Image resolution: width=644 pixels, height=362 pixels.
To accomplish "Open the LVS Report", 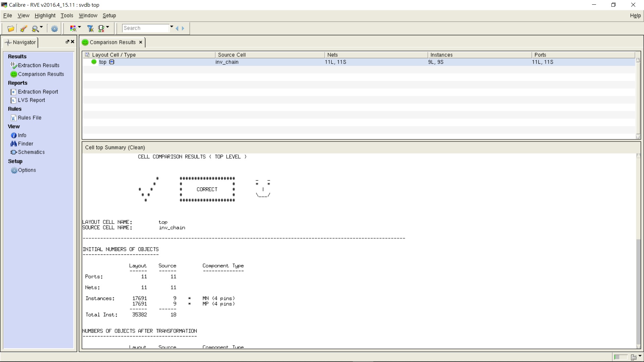I will pos(31,100).
